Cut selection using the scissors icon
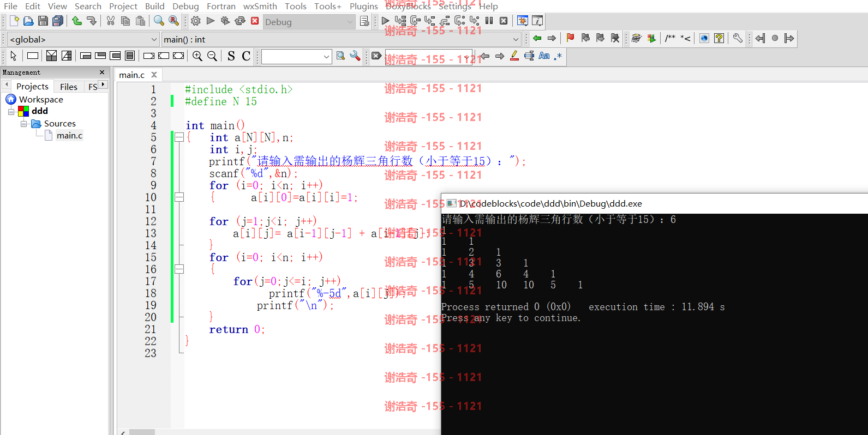The image size is (868, 435). [111, 21]
